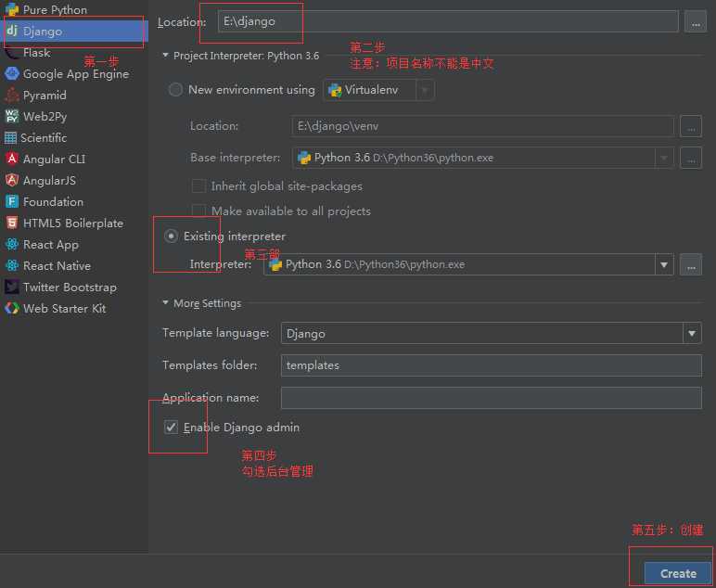Viewport: 716px width, 588px height.
Task: Select Existing interpreter radio button
Action: [x=172, y=236]
